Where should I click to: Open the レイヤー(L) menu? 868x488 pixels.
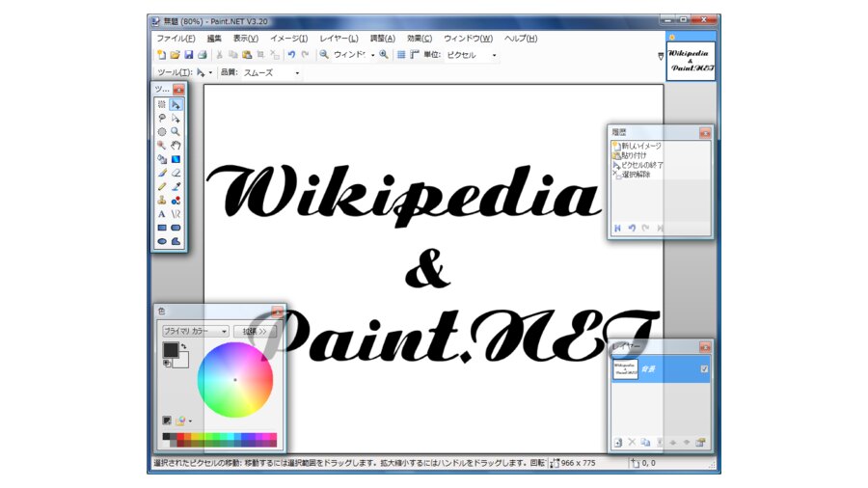[x=339, y=39]
